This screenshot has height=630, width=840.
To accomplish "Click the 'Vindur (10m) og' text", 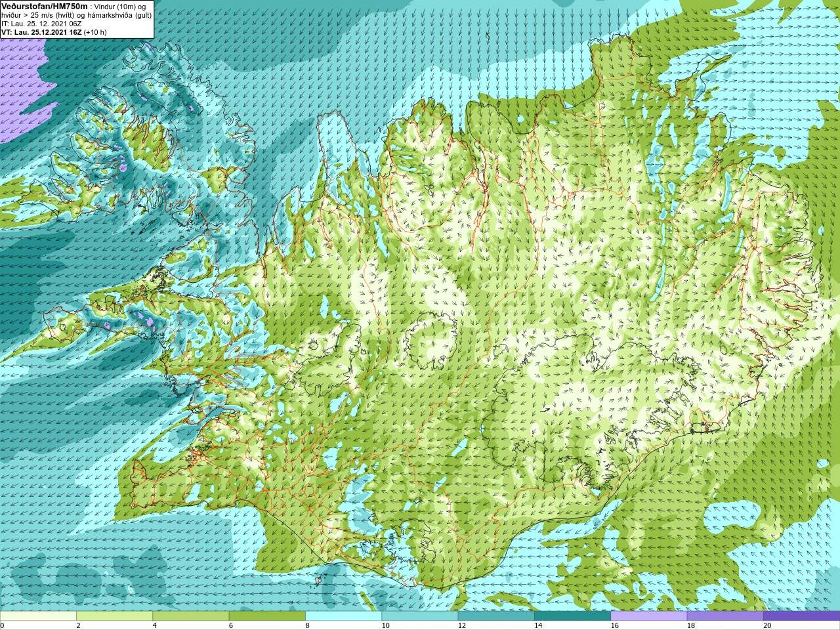I will point(120,7).
